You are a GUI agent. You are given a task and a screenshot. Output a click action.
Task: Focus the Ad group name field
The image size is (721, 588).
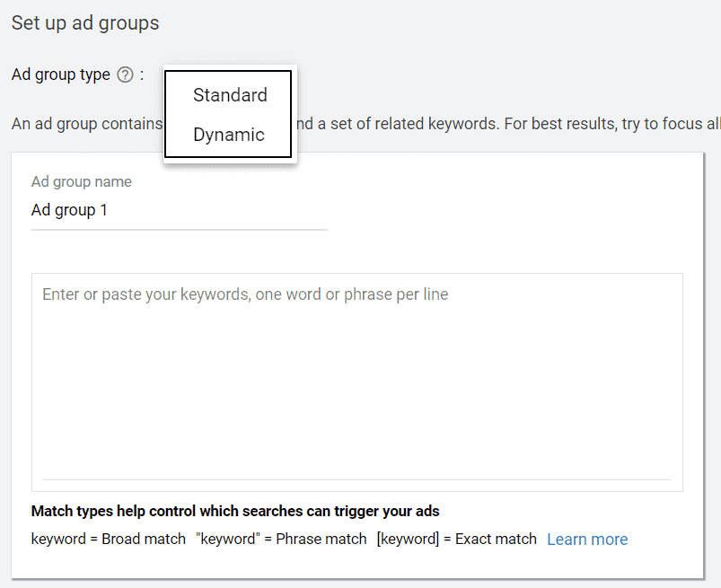point(179,211)
